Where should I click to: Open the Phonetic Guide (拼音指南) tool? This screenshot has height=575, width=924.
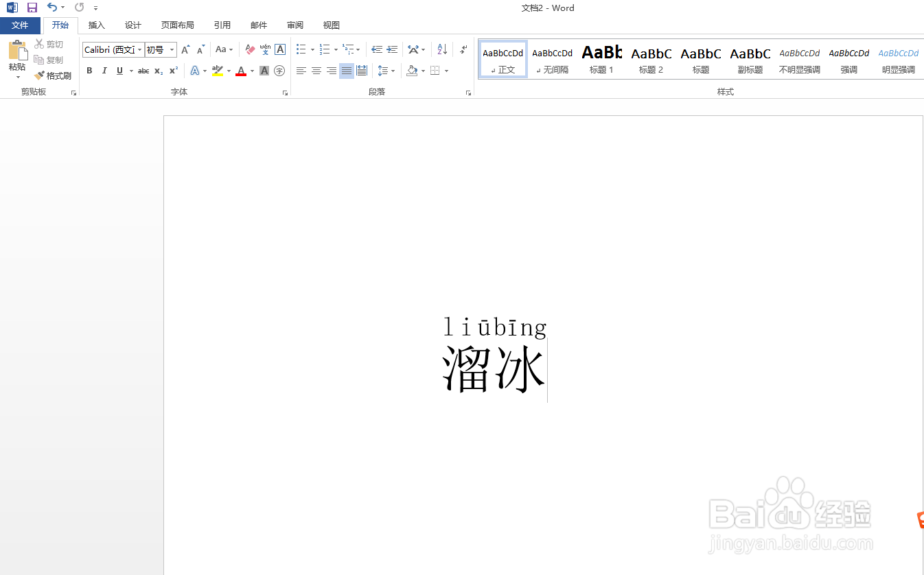[265, 49]
